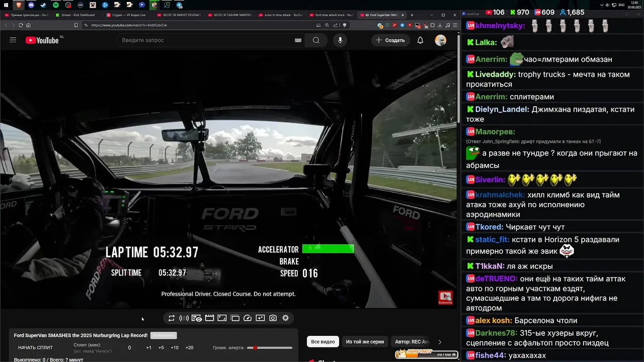The height and width of the screenshot is (362, 644).
Task: Click Kick viewer count 970 in AxelChat
Action: pos(519,12)
